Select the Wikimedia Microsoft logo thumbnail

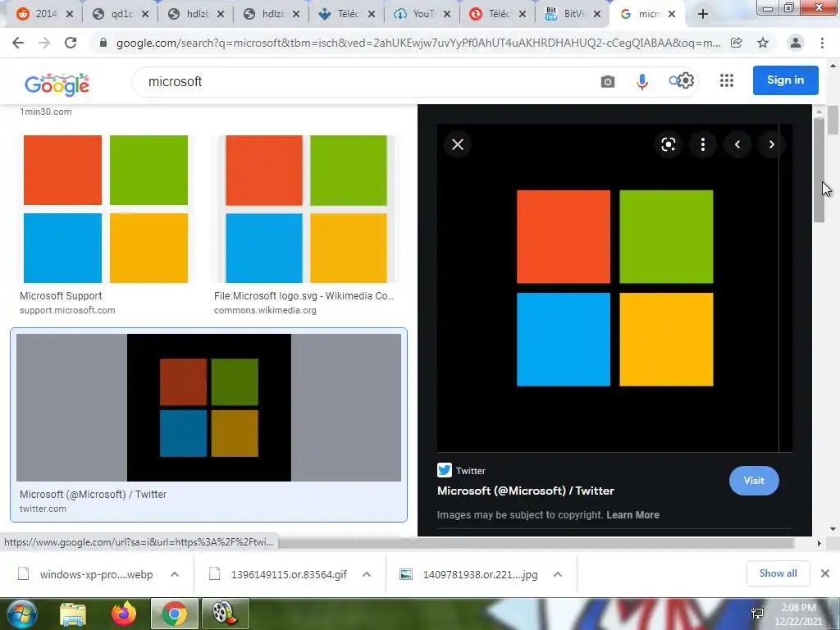coord(307,209)
